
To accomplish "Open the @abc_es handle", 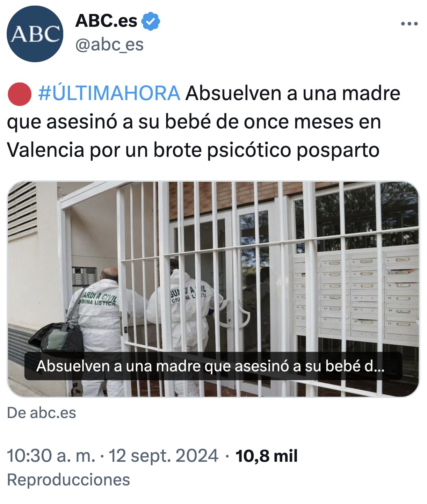I will 109,44.
